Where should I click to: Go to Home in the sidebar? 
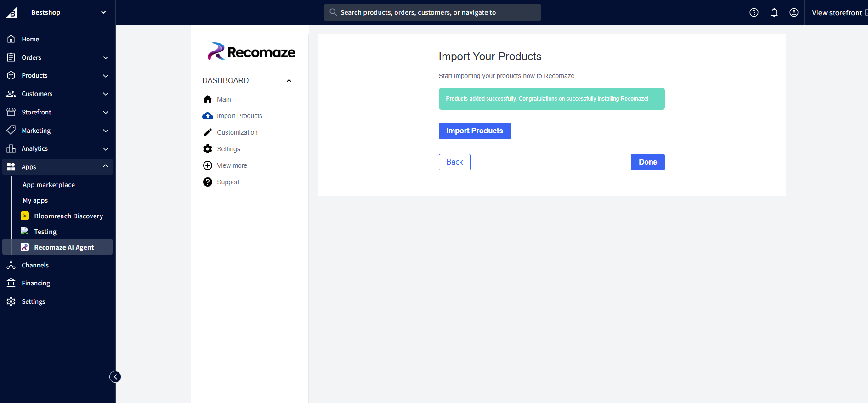30,39
